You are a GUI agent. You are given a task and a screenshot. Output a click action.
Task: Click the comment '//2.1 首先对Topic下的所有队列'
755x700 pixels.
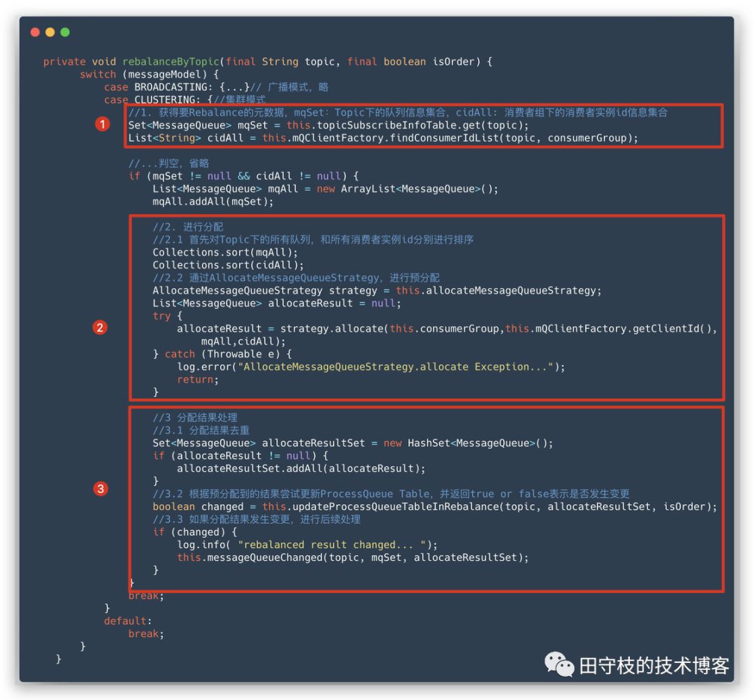pos(313,239)
